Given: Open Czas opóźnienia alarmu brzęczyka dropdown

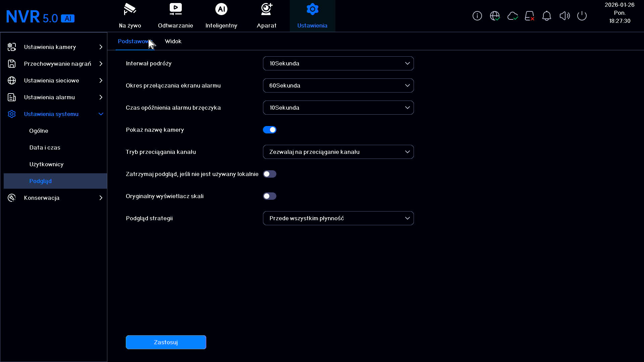Looking at the screenshot, I should point(338,108).
